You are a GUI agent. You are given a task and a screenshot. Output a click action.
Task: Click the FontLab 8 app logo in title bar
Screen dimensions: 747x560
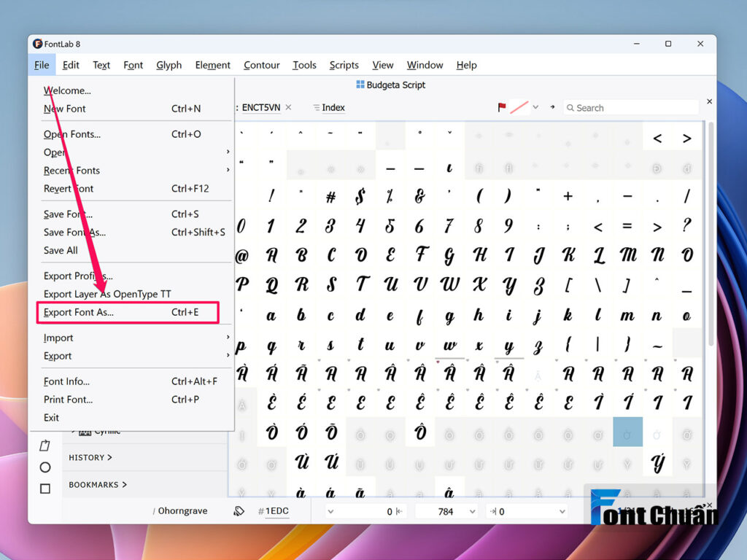(38, 44)
